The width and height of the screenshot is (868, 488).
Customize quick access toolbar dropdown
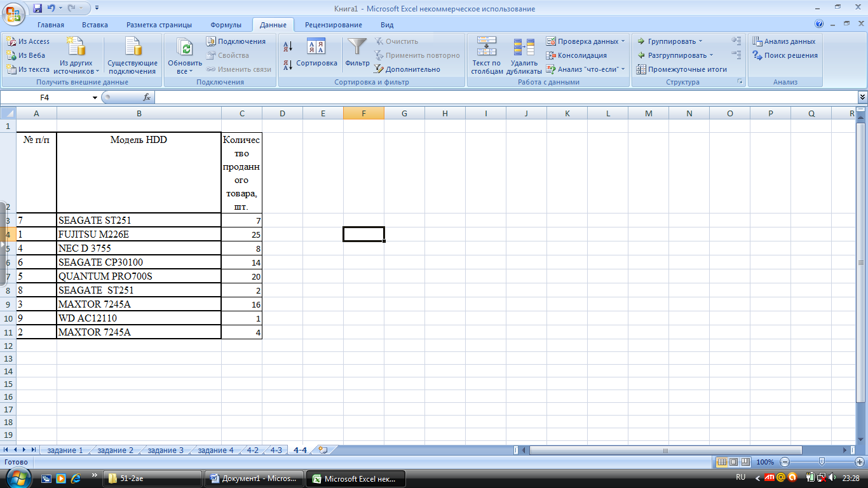coord(97,9)
